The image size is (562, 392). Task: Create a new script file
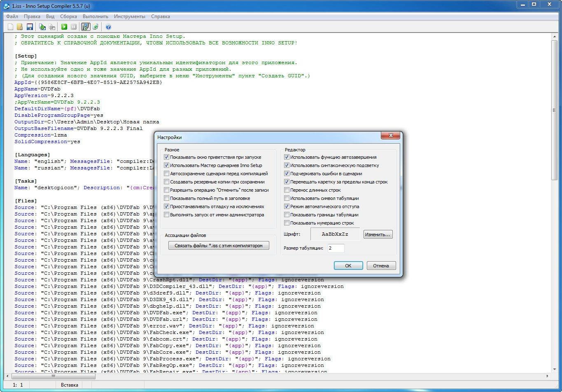[x=10, y=27]
